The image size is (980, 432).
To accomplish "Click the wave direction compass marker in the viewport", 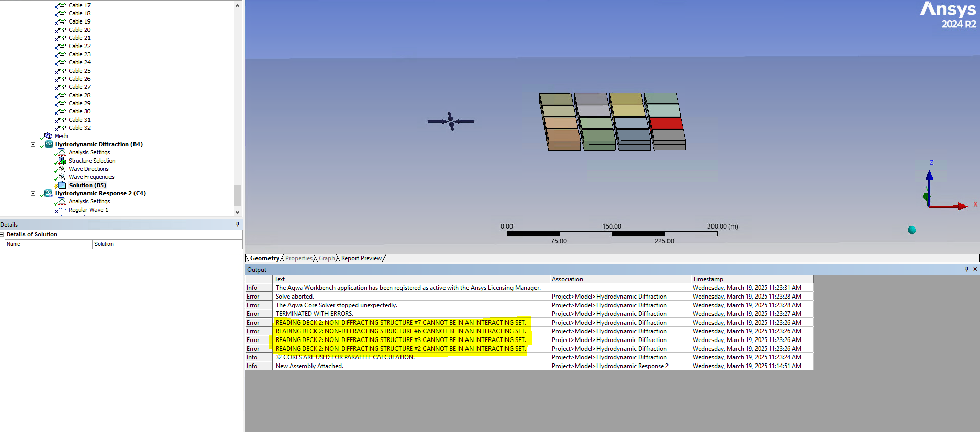I will point(451,122).
